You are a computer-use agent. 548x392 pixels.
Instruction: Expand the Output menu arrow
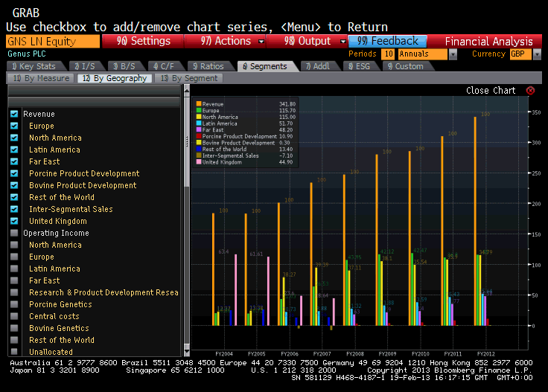(x=342, y=42)
